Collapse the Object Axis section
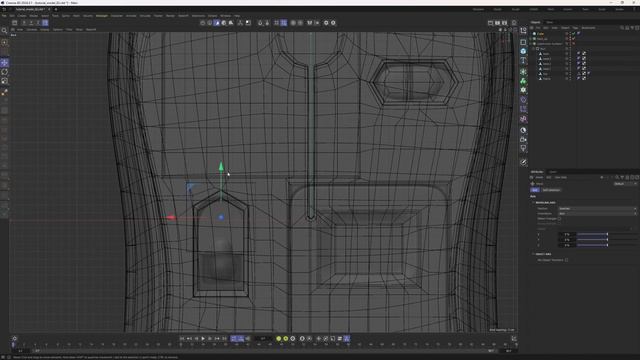 [x=533, y=254]
